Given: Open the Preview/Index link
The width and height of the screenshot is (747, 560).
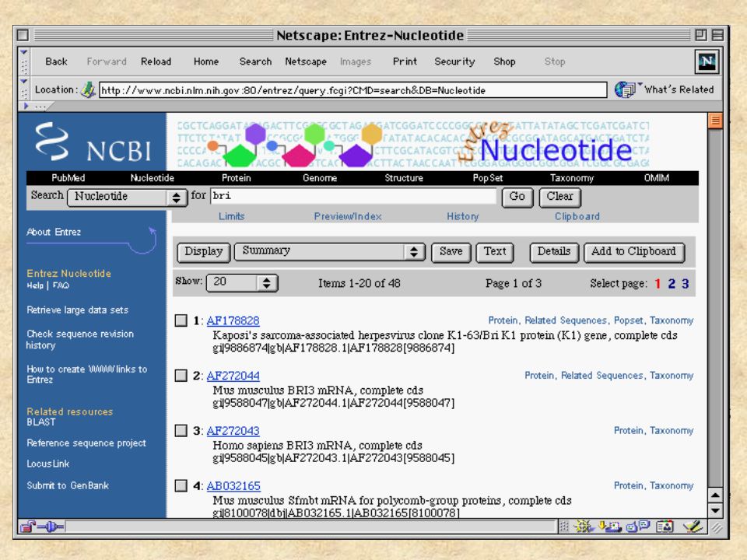Looking at the screenshot, I should tap(348, 217).
